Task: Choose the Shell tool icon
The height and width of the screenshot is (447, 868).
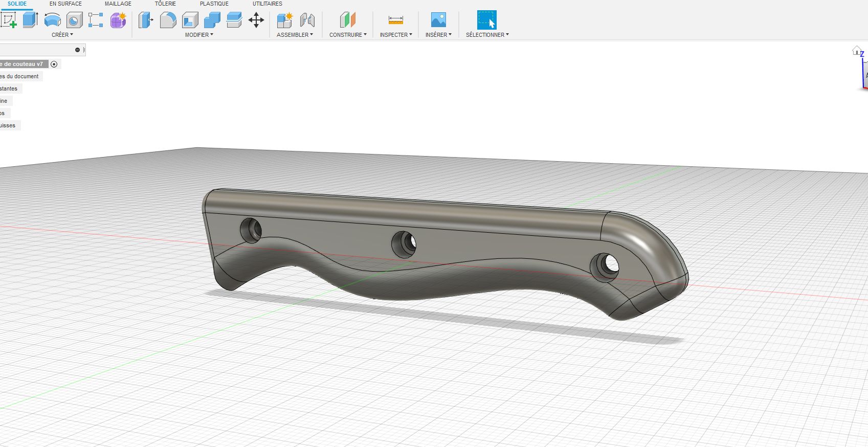Action: 190,20
